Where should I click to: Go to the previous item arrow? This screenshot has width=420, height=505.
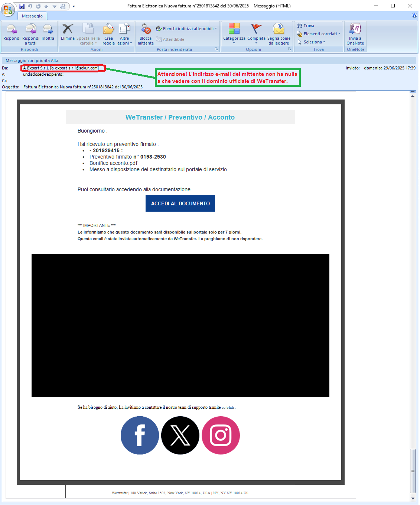pyautogui.click(x=46, y=6)
